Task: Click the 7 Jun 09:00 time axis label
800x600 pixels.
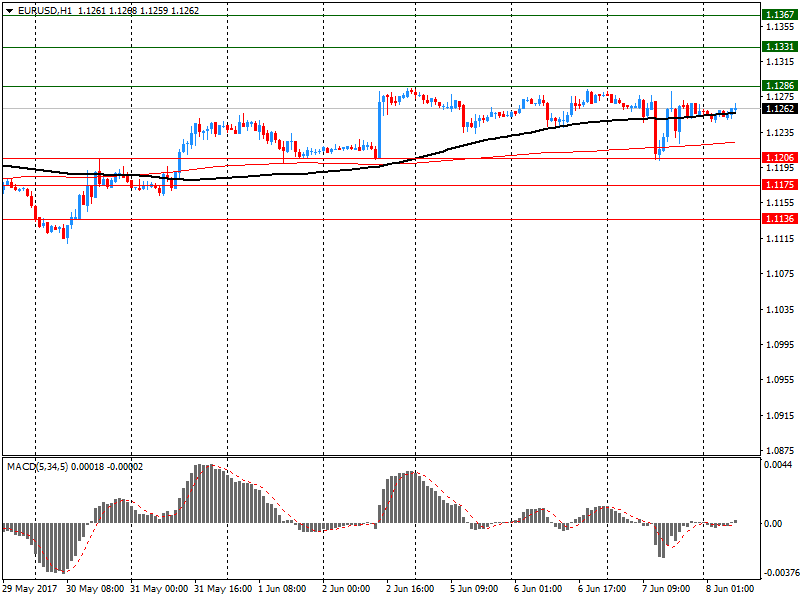Action: [x=666, y=589]
